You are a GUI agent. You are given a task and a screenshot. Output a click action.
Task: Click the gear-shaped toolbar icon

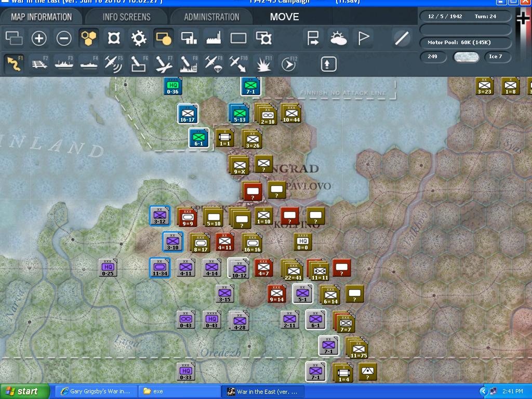139,38
